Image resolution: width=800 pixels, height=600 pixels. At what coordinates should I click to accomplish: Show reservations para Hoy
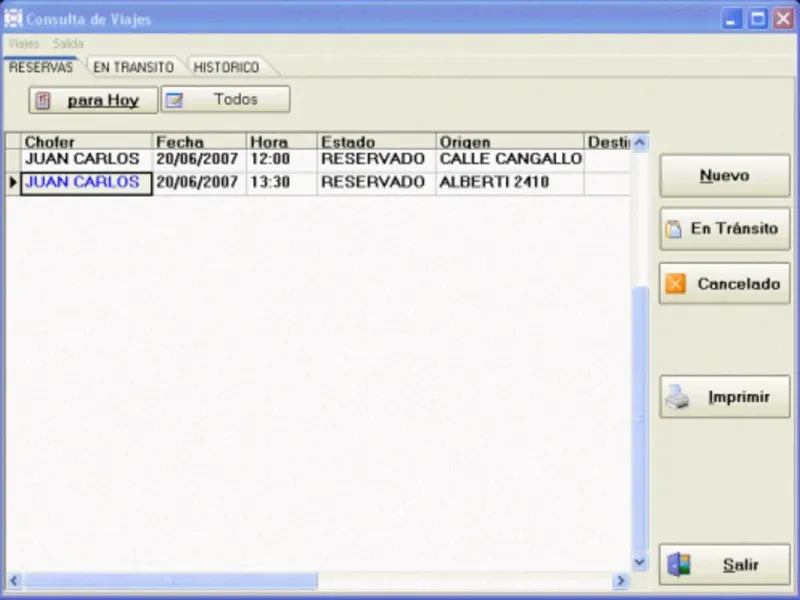click(x=93, y=100)
